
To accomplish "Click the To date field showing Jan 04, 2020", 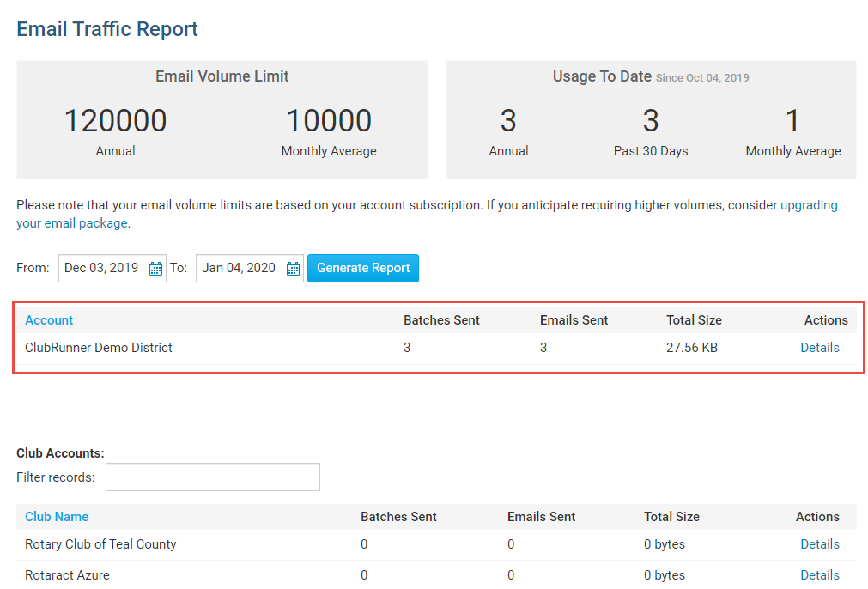I will (239, 268).
